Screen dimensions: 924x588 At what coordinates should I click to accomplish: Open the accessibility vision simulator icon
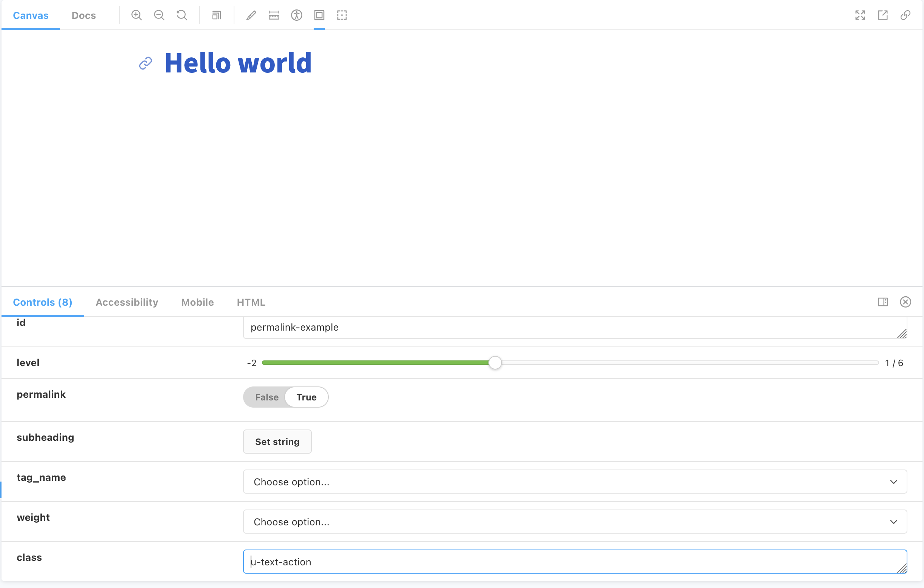(x=296, y=15)
